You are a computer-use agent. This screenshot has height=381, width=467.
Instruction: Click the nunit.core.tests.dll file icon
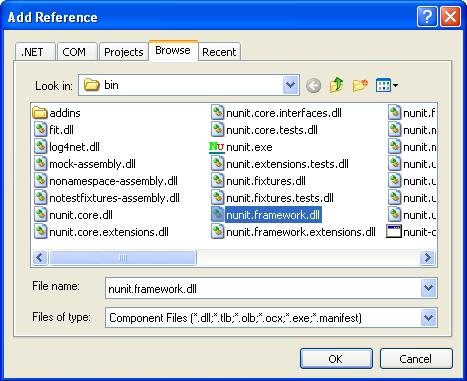(217, 129)
